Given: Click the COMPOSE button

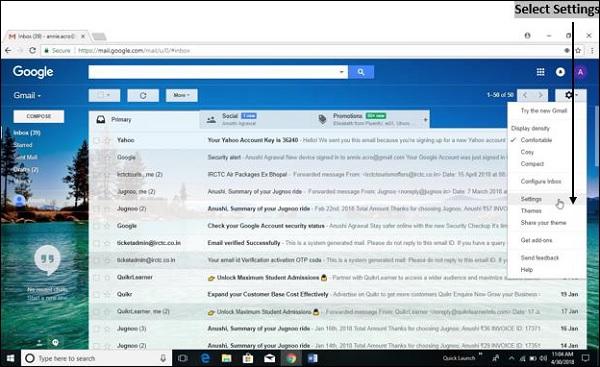Looking at the screenshot, I should [x=39, y=116].
